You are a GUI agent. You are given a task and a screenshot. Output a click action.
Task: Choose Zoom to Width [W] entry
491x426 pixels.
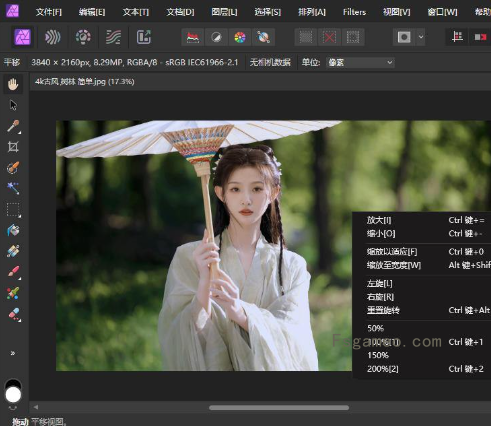pyautogui.click(x=422, y=265)
